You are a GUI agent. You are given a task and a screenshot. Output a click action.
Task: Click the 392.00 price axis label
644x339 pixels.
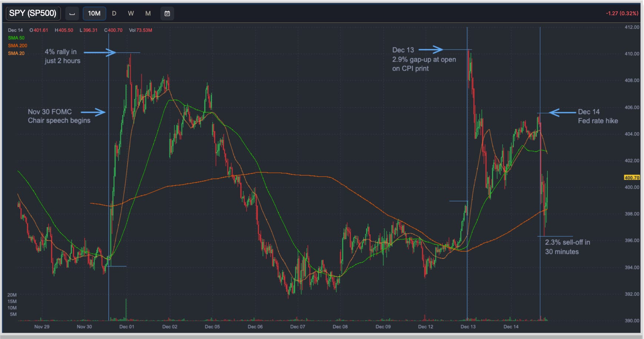[632, 294]
